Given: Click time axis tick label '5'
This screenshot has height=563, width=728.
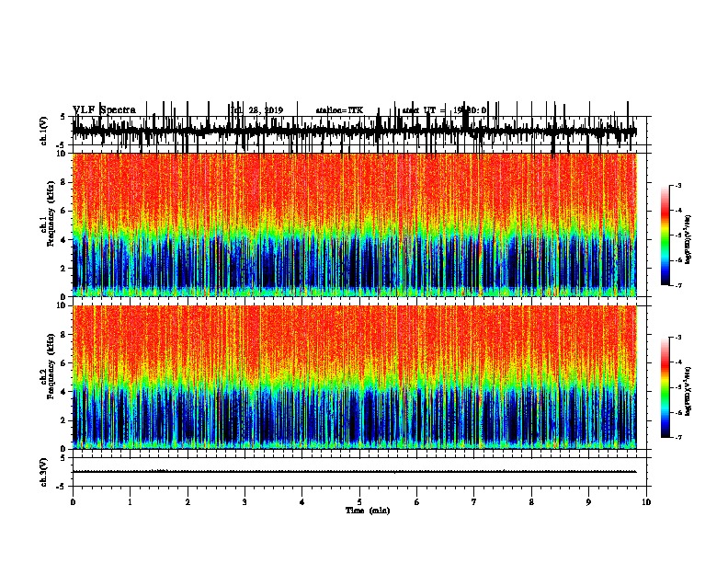Looking at the screenshot, I should (x=359, y=502).
